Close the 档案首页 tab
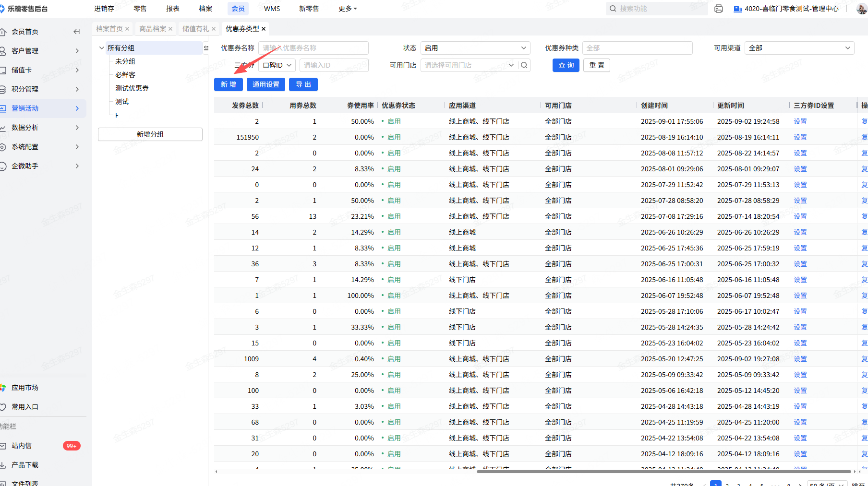This screenshot has height=486, width=868. (127, 29)
